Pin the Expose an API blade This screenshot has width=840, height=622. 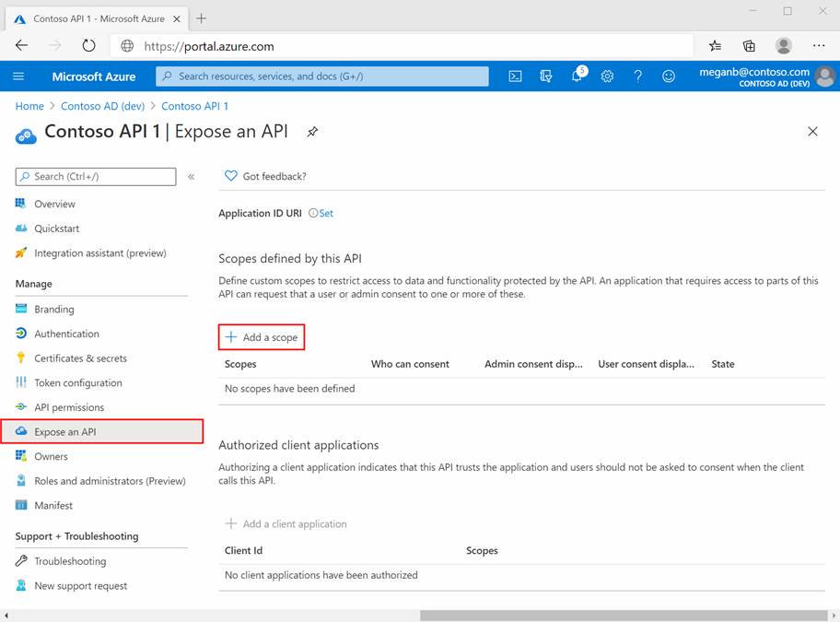pyautogui.click(x=311, y=132)
